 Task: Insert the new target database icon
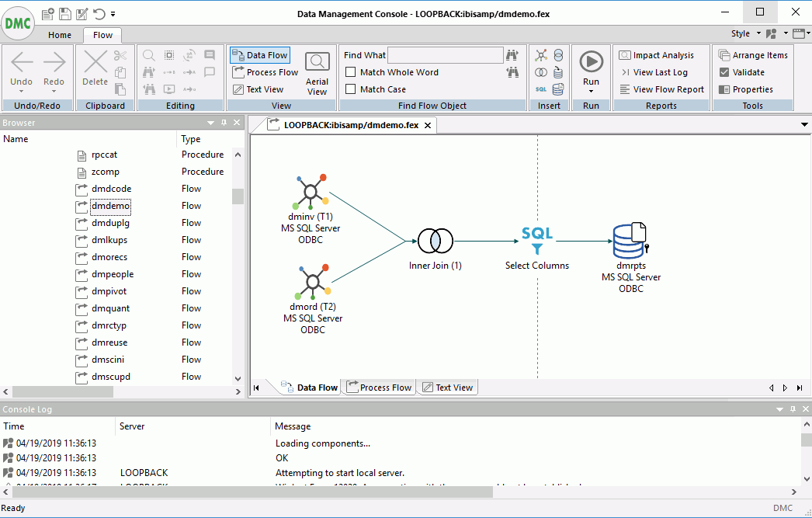coord(558,89)
